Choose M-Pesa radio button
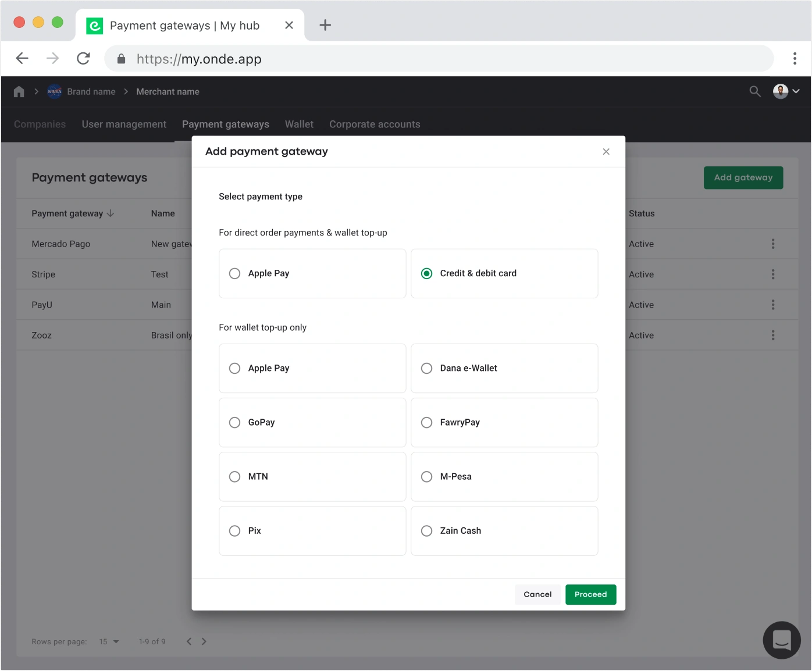The image size is (812, 671). point(427,477)
